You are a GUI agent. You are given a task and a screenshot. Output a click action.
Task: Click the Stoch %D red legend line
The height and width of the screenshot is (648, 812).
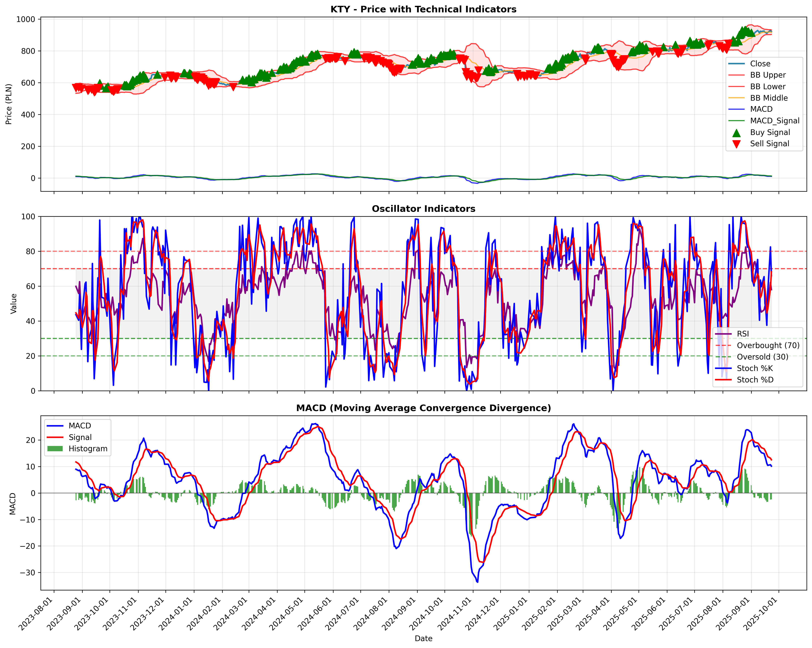click(723, 380)
